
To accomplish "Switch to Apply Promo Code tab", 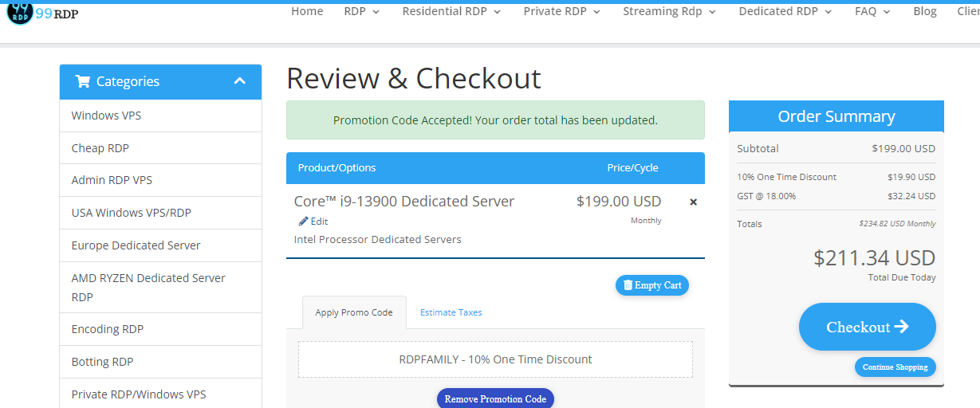I will 354,312.
